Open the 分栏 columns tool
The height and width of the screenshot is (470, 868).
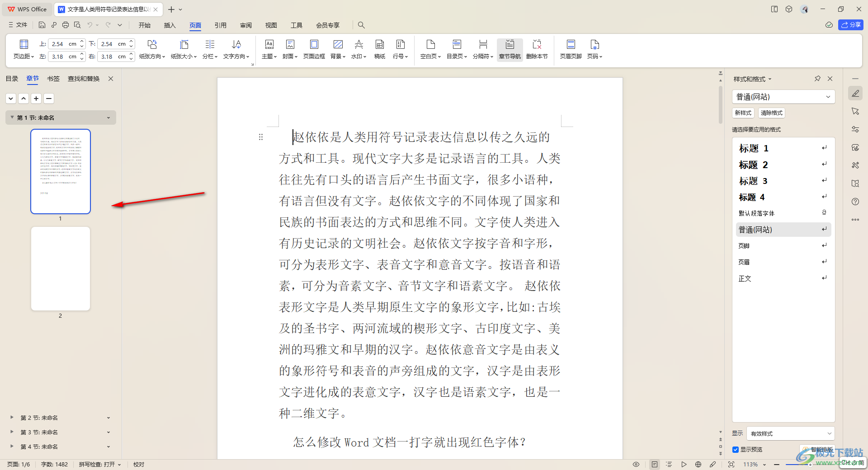tap(210, 49)
